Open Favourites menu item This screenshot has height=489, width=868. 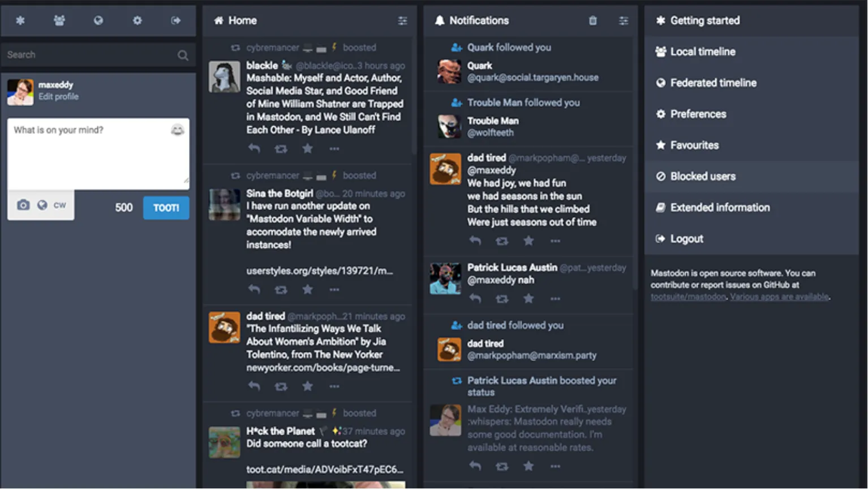coord(751,145)
